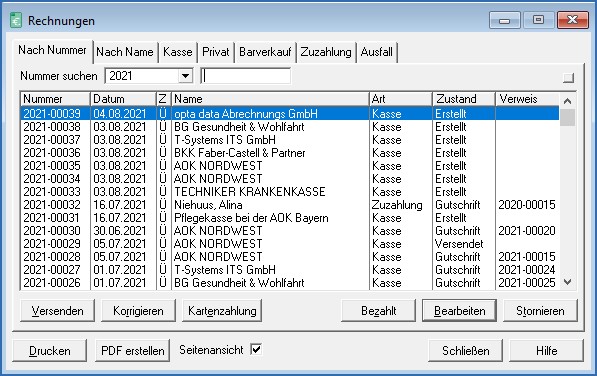Image resolution: width=597 pixels, height=376 pixels.
Task: Click the Versendet status cell
Action: tap(459, 244)
